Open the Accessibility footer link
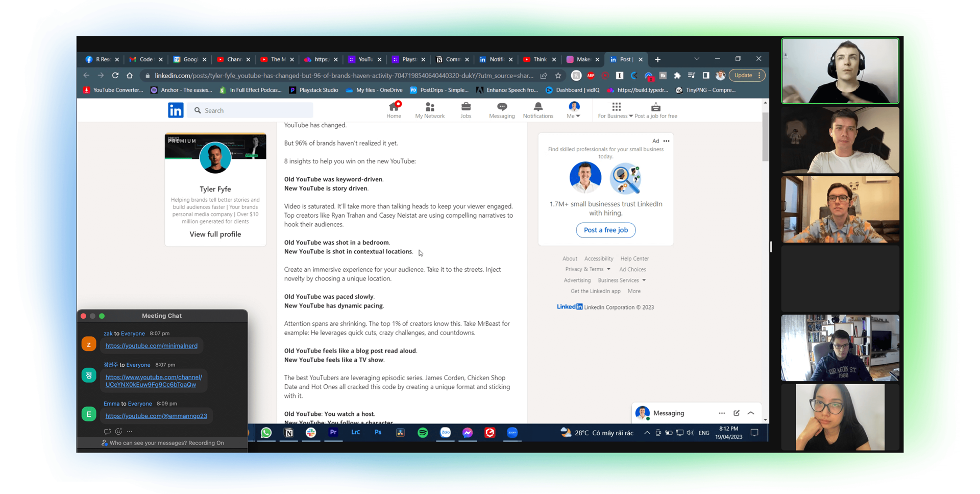This screenshot has height=494, width=980. tap(599, 258)
